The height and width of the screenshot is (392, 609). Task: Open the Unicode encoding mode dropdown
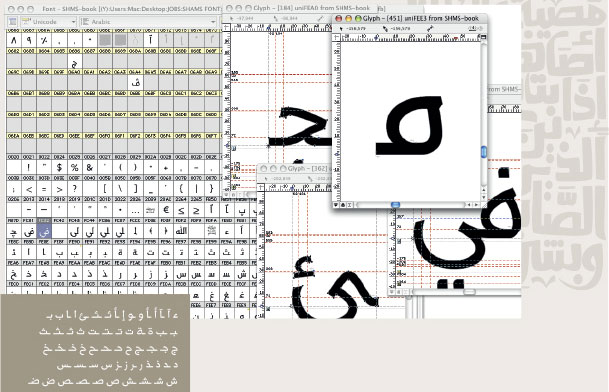[49, 22]
